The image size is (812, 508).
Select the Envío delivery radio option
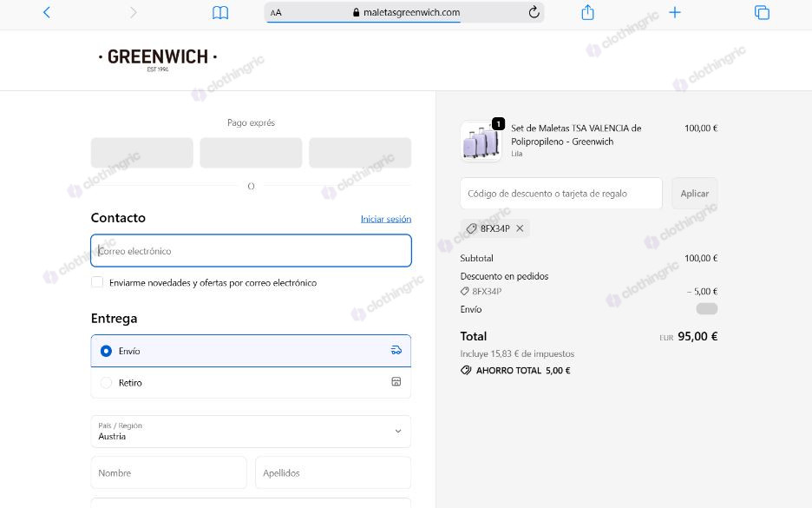tap(106, 351)
